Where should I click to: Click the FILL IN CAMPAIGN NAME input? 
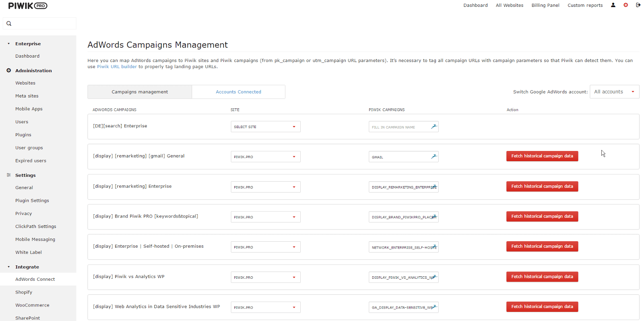click(403, 127)
